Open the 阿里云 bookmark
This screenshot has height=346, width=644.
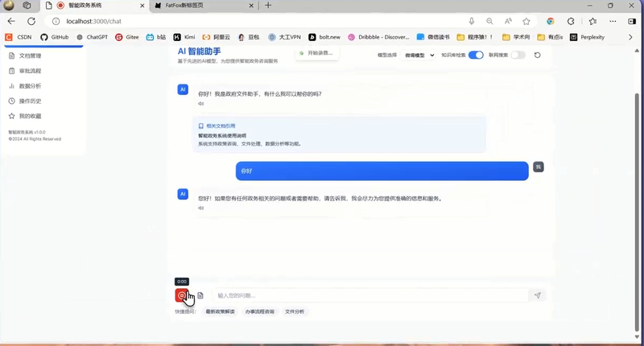click(217, 37)
